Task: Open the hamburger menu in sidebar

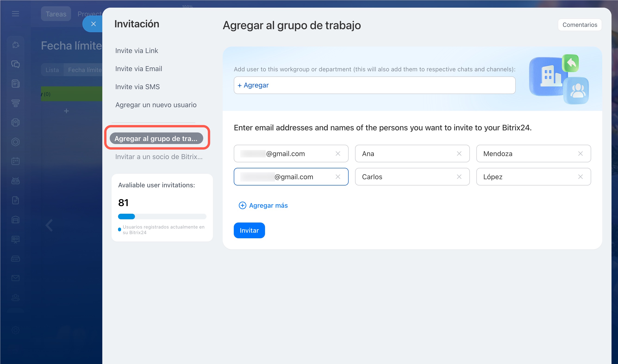Action: [x=16, y=14]
